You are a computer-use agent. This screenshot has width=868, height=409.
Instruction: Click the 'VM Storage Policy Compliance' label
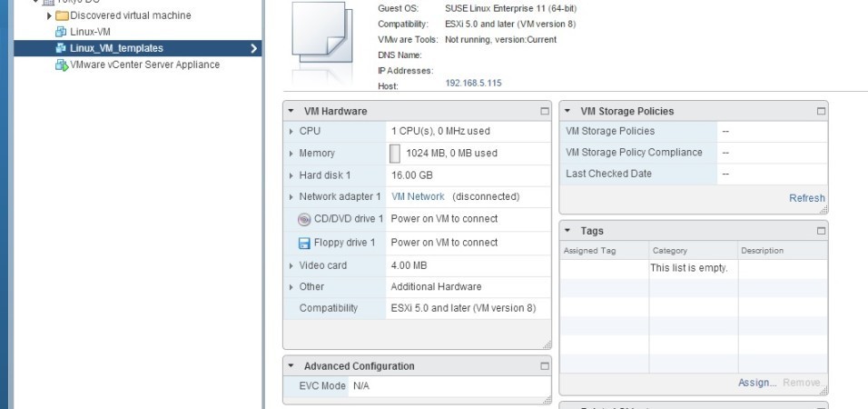(x=634, y=153)
